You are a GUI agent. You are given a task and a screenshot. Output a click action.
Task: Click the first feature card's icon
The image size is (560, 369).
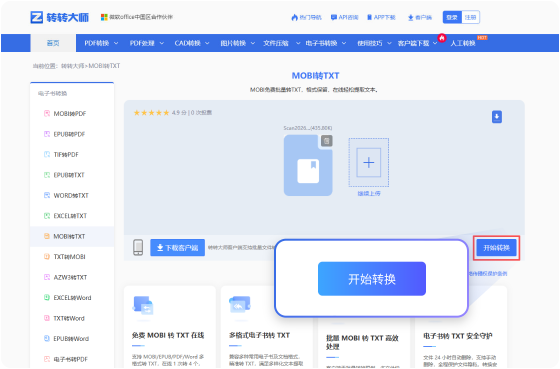click(x=143, y=305)
